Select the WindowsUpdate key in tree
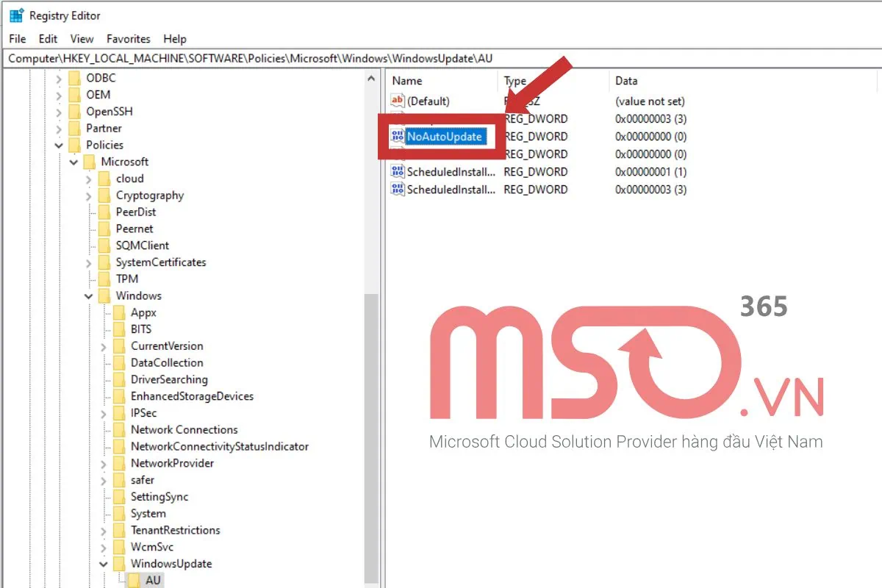882x588 pixels. coord(171,564)
